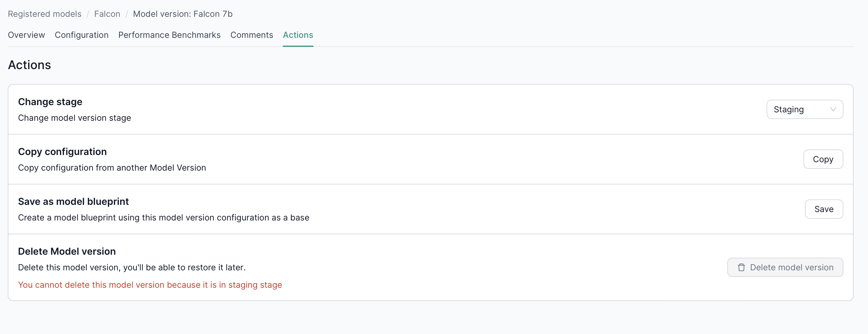Click the Save as model blueprint description text

pos(163,217)
